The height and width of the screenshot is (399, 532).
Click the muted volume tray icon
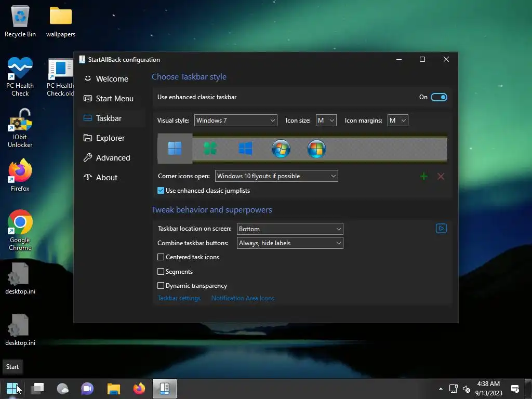tap(467, 389)
